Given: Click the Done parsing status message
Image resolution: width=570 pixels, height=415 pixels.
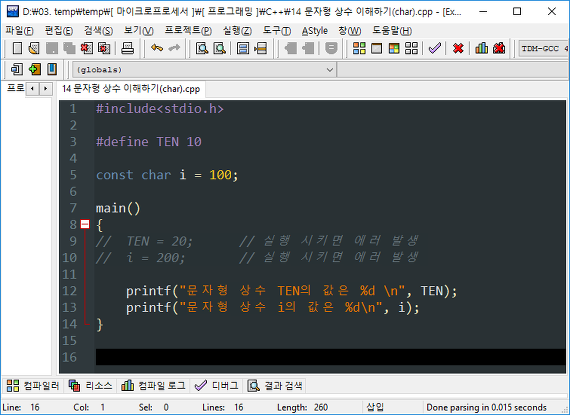Looking at the screenshot, I should coord(486,407).
